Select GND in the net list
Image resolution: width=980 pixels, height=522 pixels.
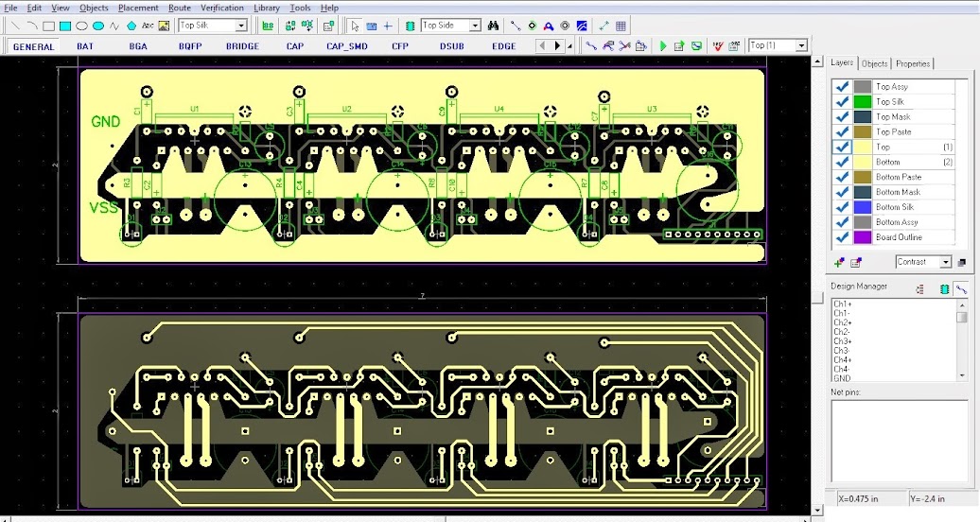[841, 378]
